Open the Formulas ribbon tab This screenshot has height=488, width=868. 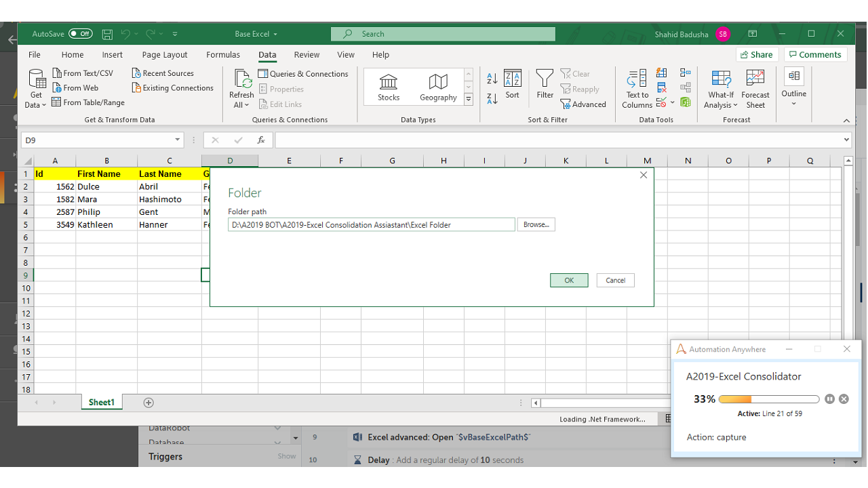point(223,55)
